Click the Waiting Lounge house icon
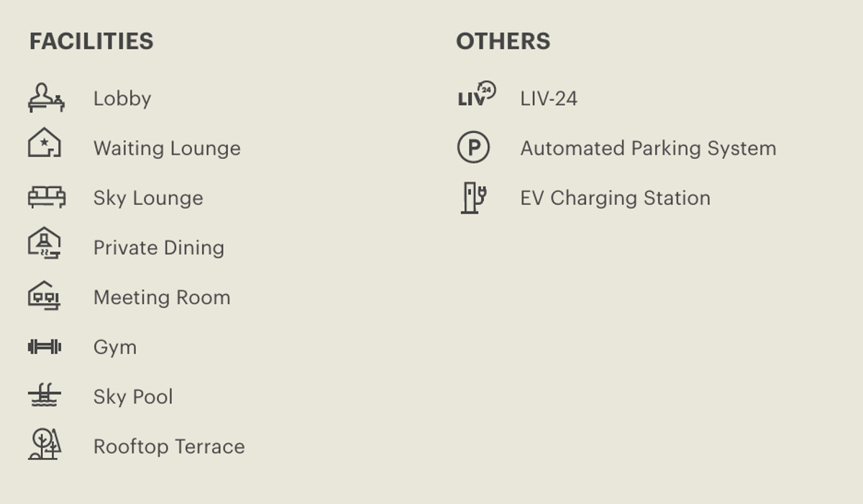 pos(45,143)
